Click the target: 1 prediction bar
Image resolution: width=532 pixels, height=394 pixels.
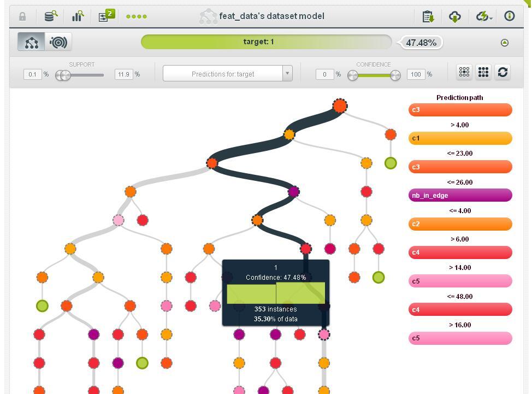point(267,42)
